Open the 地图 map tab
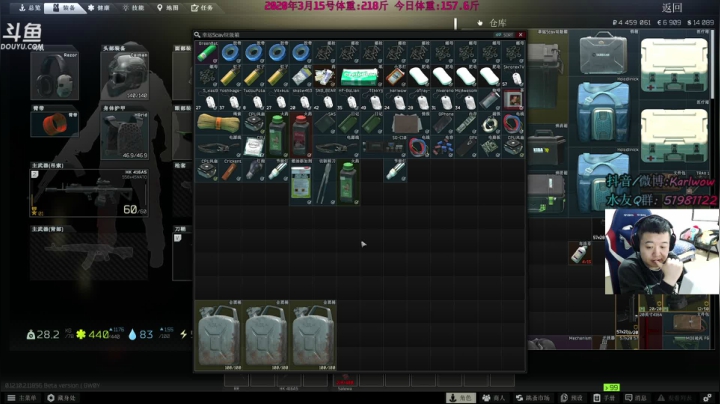The image size is (720, 404). click(168, 8)
